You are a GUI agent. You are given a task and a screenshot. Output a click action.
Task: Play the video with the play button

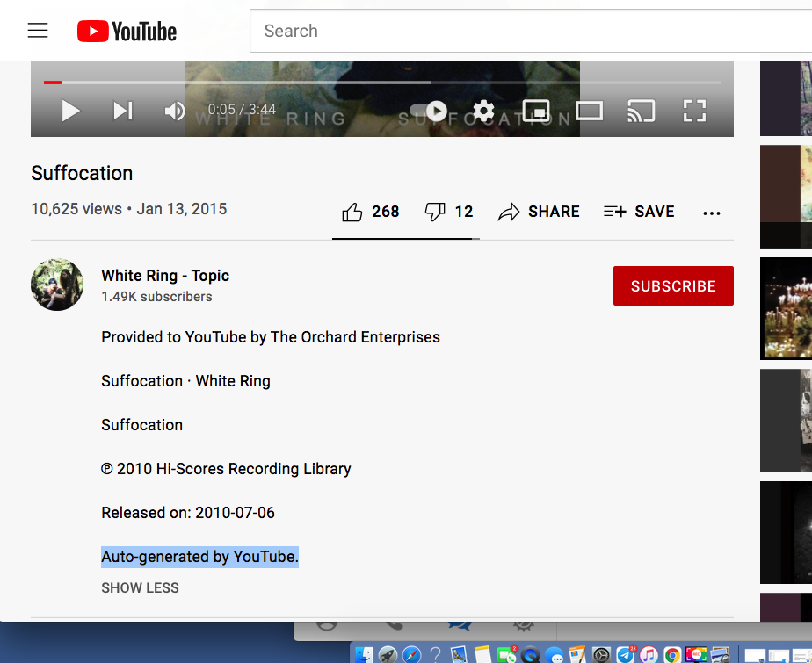pyautogui.click(x=70, y=111)
